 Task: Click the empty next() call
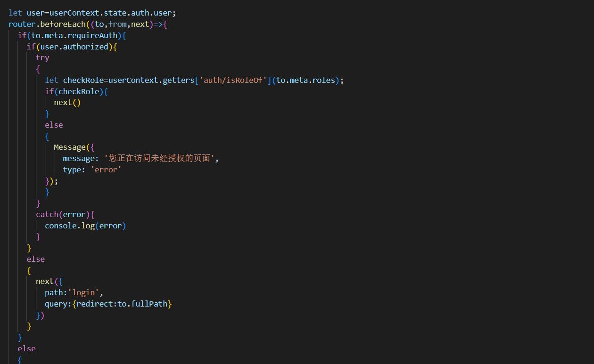(67, 102)
